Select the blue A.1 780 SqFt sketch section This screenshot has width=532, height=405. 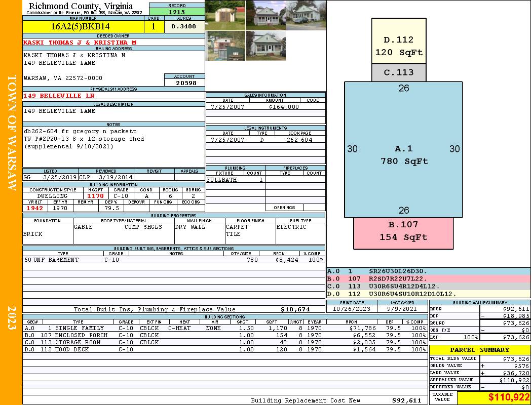coord(403,149)
